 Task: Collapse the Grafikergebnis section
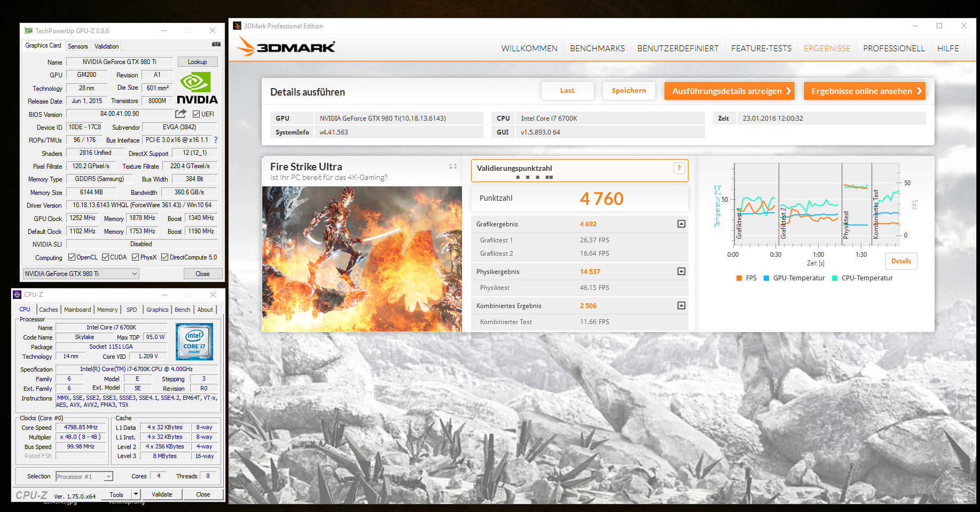click(681, 224)
